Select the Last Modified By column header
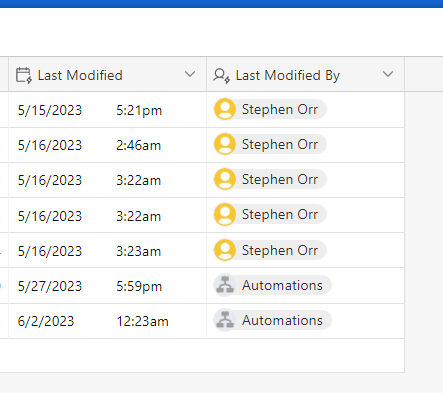The image size is (443, 393). (305, 74)
